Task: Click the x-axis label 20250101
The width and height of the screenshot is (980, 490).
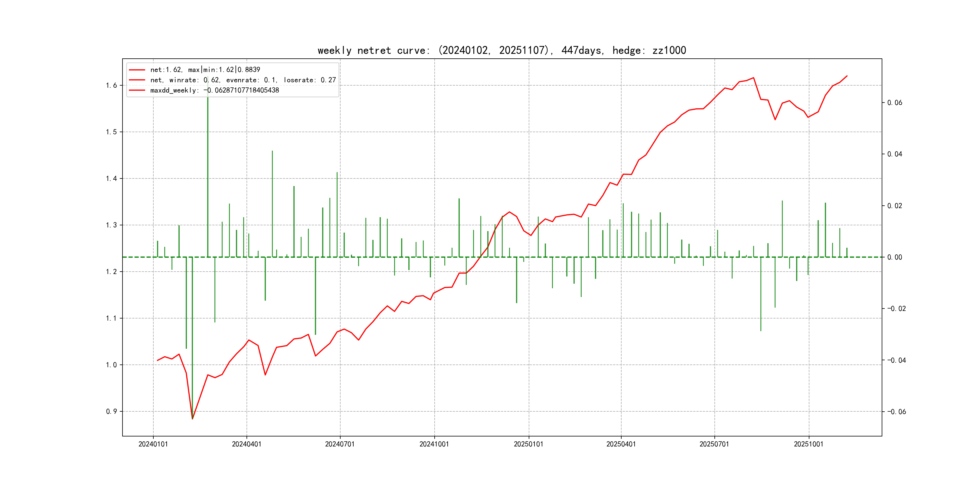Action: pos(528,444)
